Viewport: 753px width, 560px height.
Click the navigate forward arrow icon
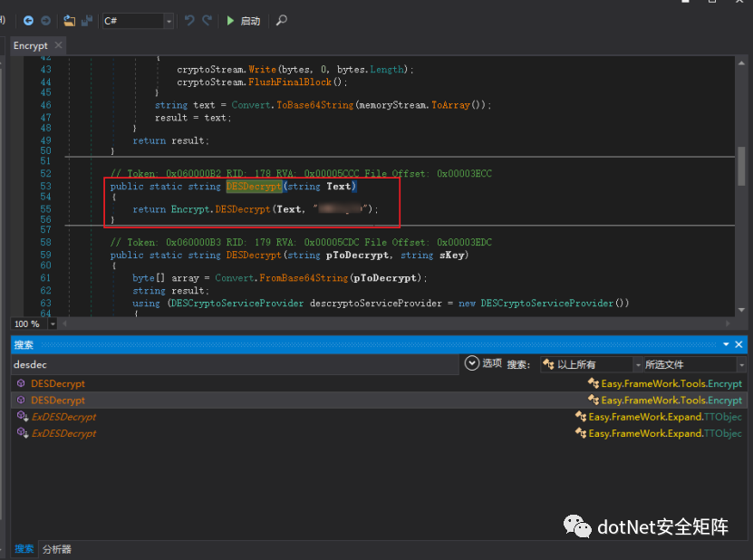tap(45, 20)
